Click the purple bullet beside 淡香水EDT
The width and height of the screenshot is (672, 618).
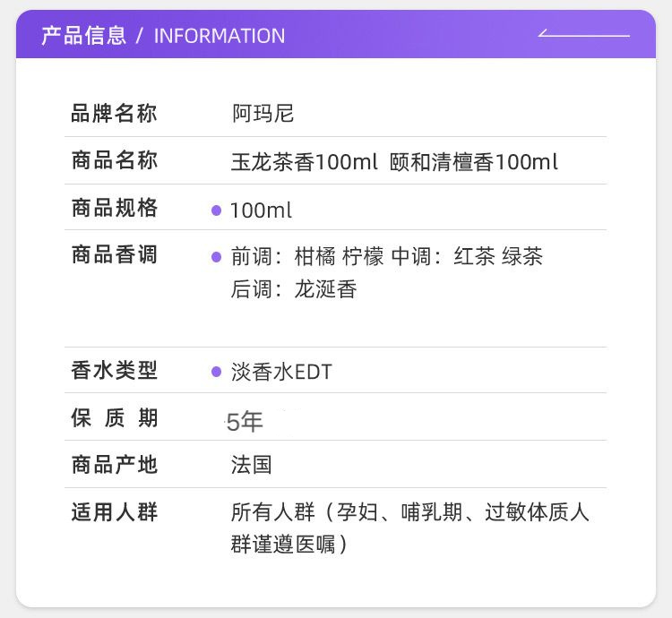click(216, 372)
